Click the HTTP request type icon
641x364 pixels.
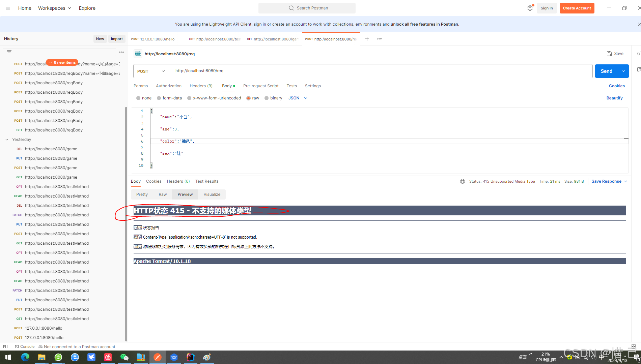pos(138,54)
